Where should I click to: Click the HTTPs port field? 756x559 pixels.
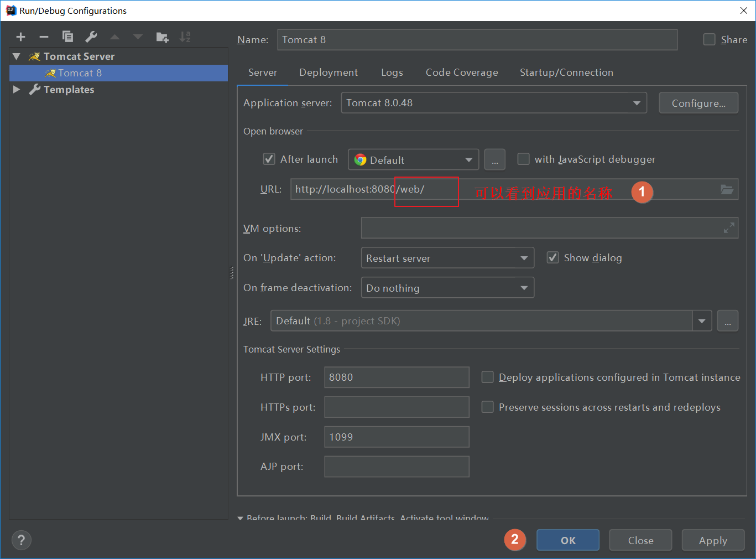coord(397,407)
